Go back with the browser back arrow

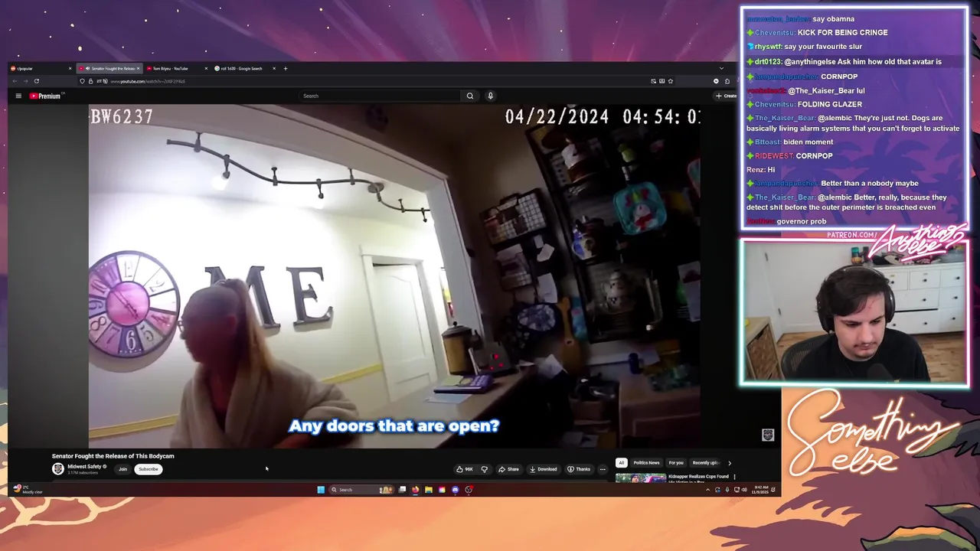coord(14,81)
